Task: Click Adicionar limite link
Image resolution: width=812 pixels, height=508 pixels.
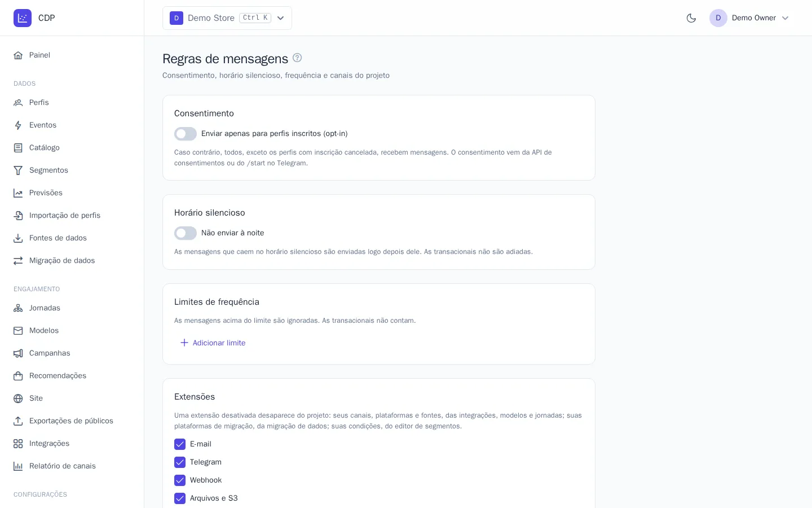Action: pyautogui.click(x=213, y=343)
